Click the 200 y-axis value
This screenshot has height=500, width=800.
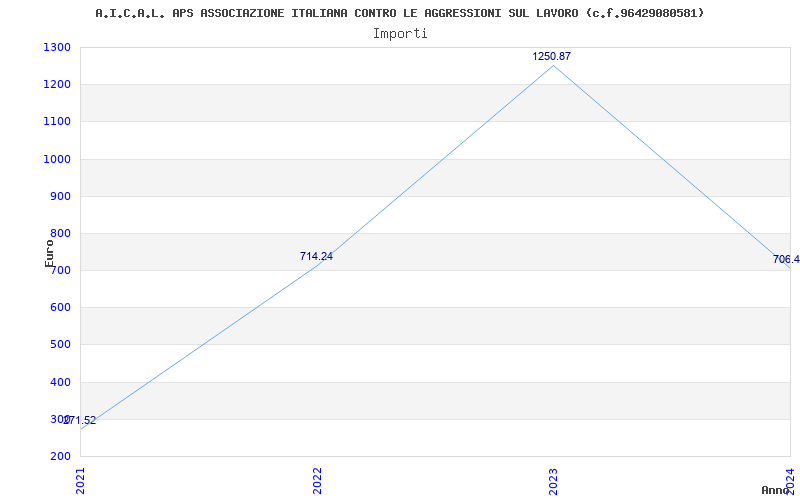pyautogui.click(x=60, y=456)
